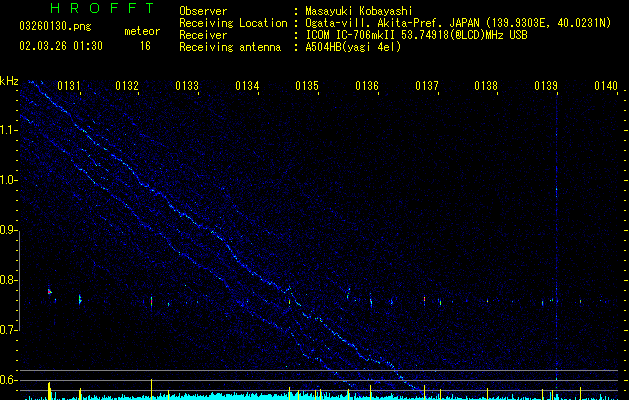Click the 0139 time marker
The width and height of the screenshot is (629, 400).
coord(546,86)
